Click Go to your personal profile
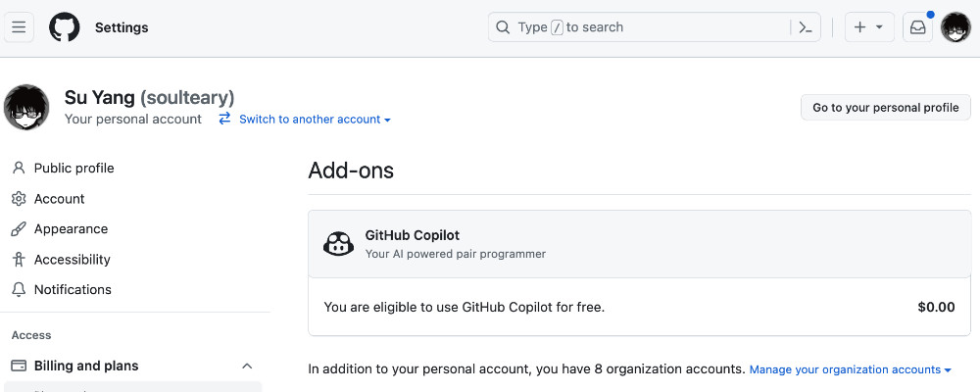The width and height of the screenshot is (980, 392). 886,108
